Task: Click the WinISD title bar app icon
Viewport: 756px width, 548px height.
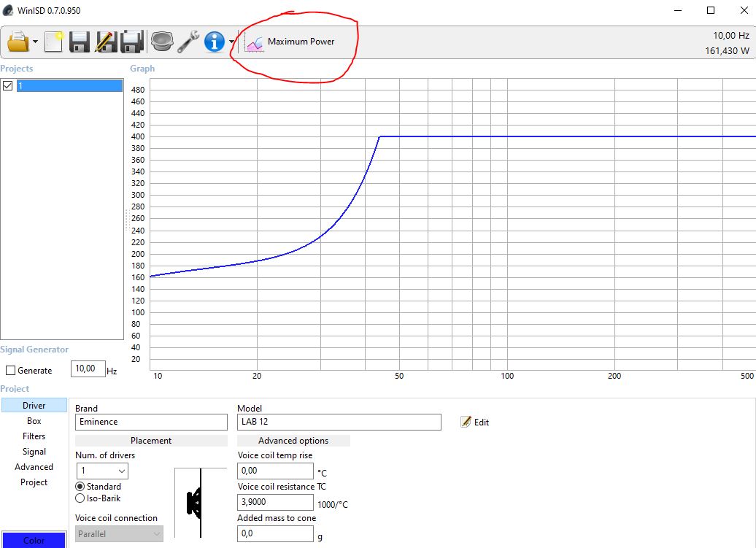Action: coord(8,10)
